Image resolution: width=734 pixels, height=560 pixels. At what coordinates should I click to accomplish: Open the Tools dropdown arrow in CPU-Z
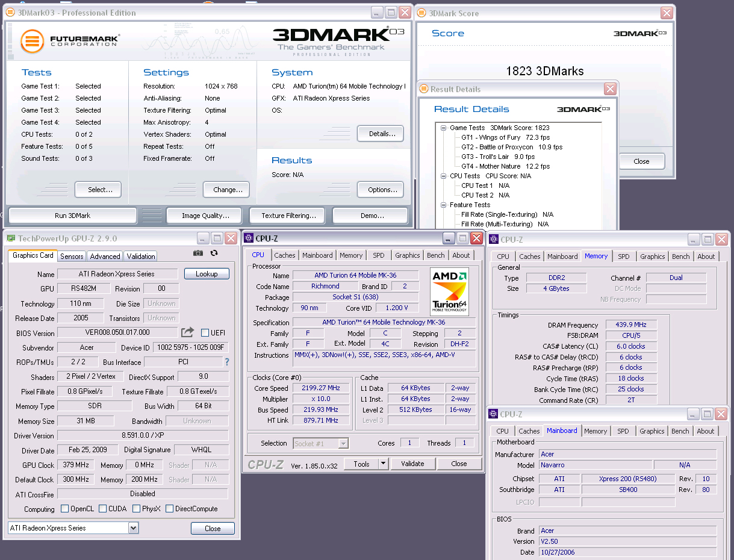pos(383,464)
